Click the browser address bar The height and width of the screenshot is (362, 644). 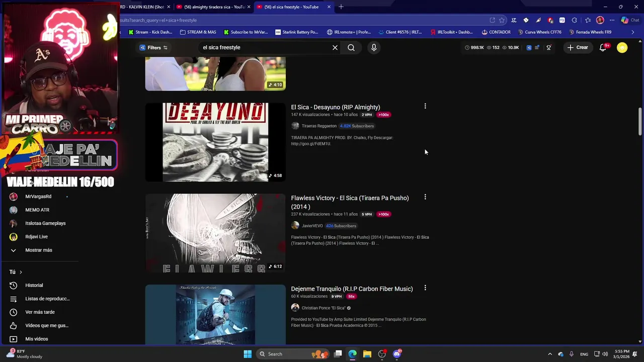tap(302, 20)
